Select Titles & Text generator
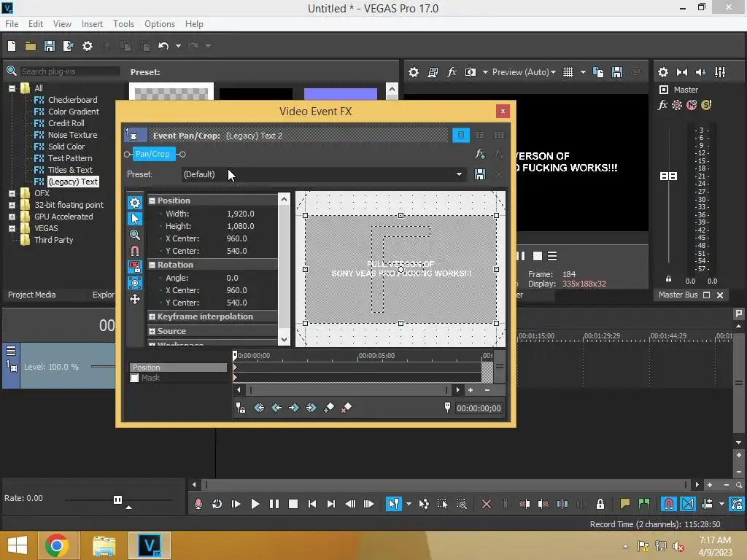 70,170
